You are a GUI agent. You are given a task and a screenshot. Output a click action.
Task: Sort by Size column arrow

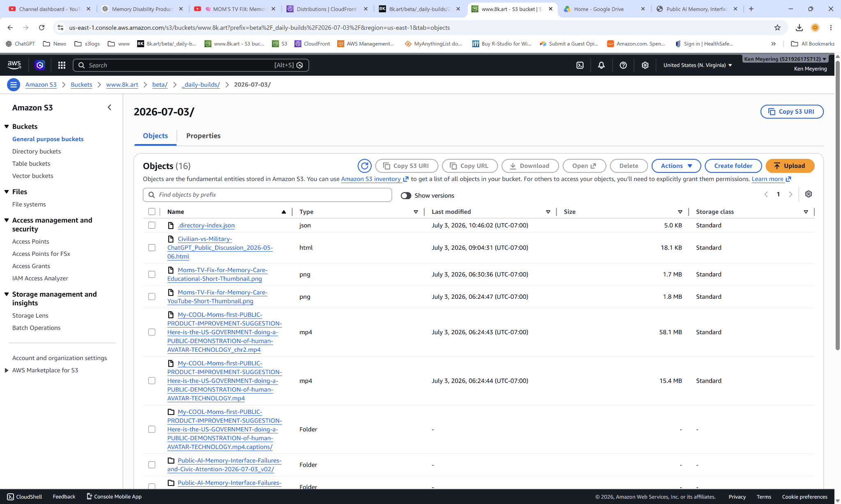point(680,212)
